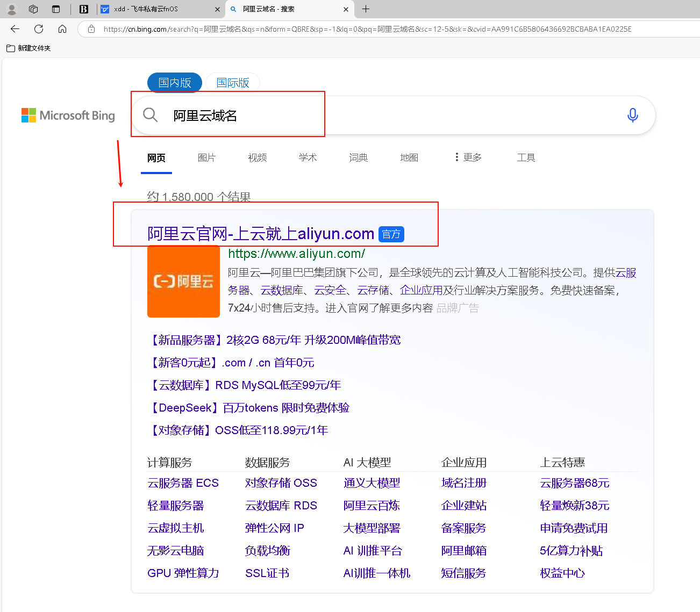
Task: Open the 域名注册 link
Action: [464, 483]
